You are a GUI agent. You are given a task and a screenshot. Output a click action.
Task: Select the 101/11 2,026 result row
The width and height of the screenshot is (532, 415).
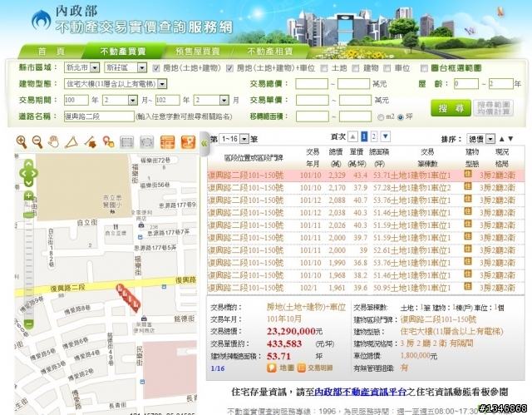[366, 225]
